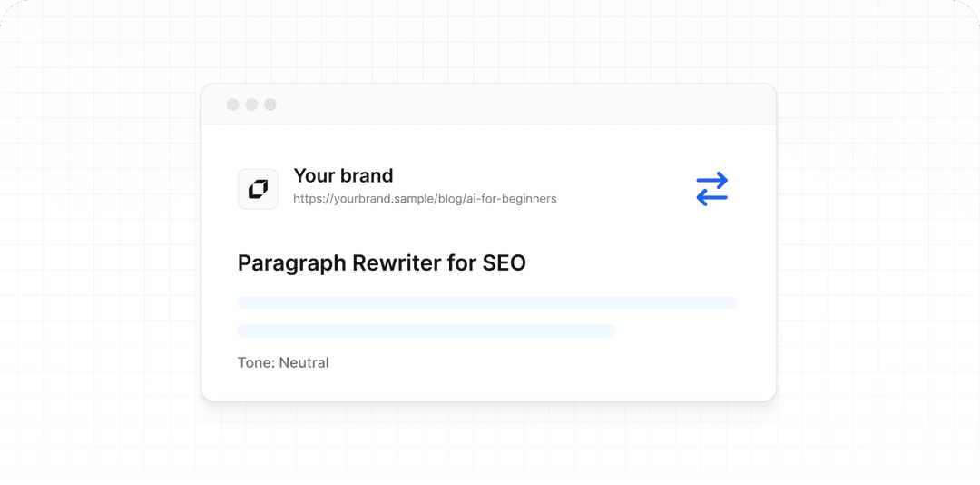Select the 'Your brand' title text
This screenshot has height=485, width=980.
343,175
